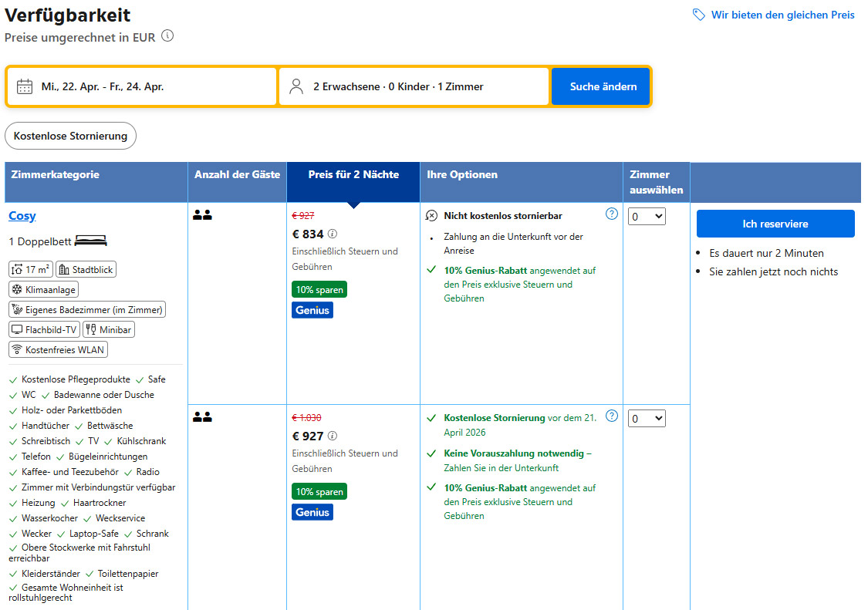Click info icon next to € 927 price

pyautogui.click(x=333, y=436)
